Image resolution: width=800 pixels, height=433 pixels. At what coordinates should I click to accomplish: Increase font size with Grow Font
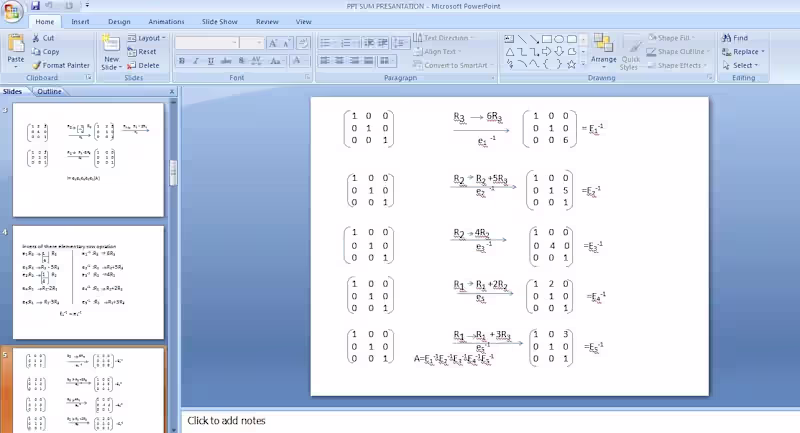pos(273,43)
